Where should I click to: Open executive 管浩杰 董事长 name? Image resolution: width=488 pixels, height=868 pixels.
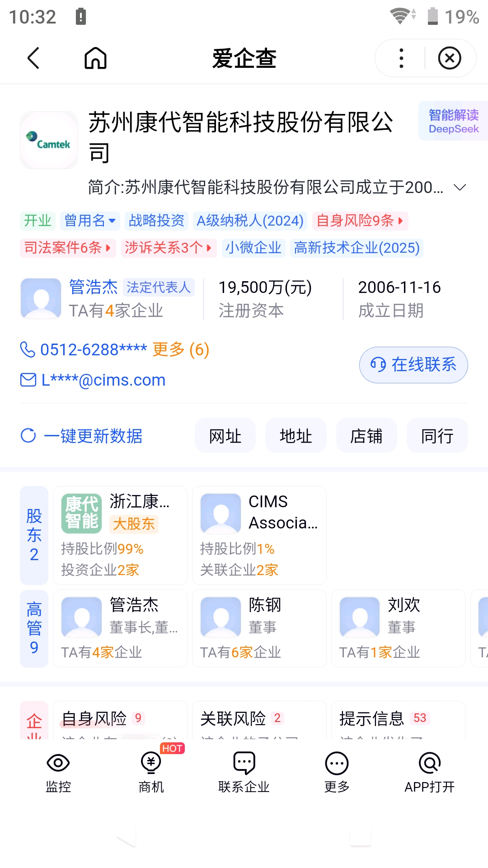[134, 605]
